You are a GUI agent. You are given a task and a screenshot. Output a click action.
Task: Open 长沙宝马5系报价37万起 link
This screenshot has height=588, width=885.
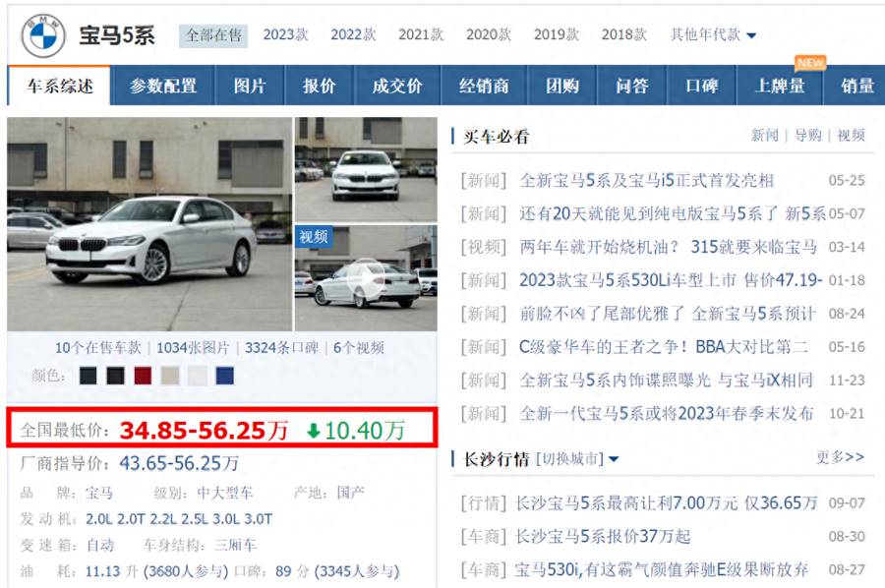click(602, 536)
